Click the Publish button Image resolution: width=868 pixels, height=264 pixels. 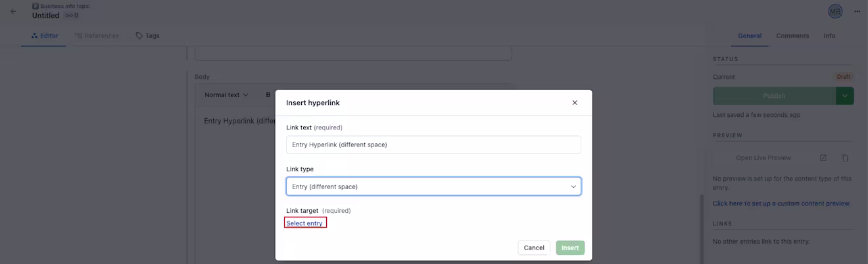click(x=774, y=96)
